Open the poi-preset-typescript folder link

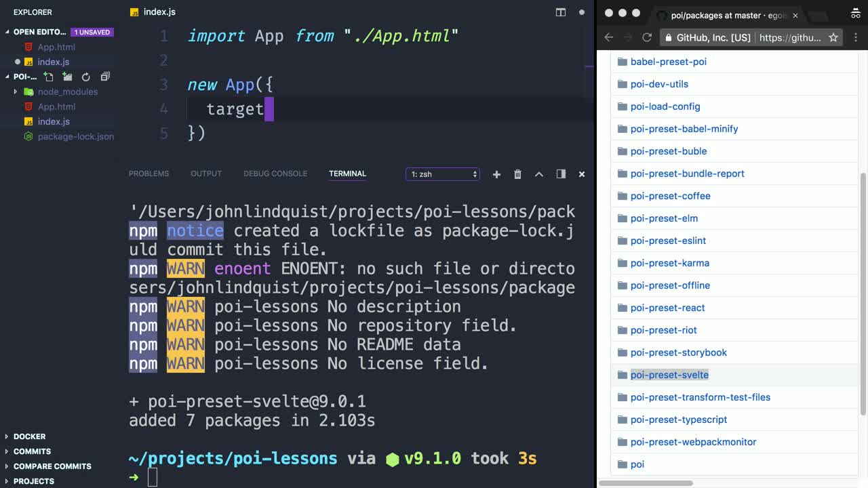[x=678, y=420]
